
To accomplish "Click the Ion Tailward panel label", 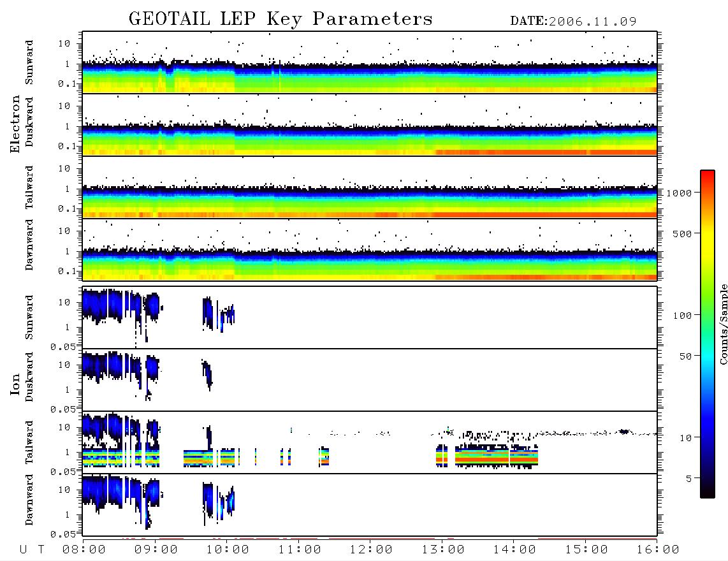I will 29,442.
